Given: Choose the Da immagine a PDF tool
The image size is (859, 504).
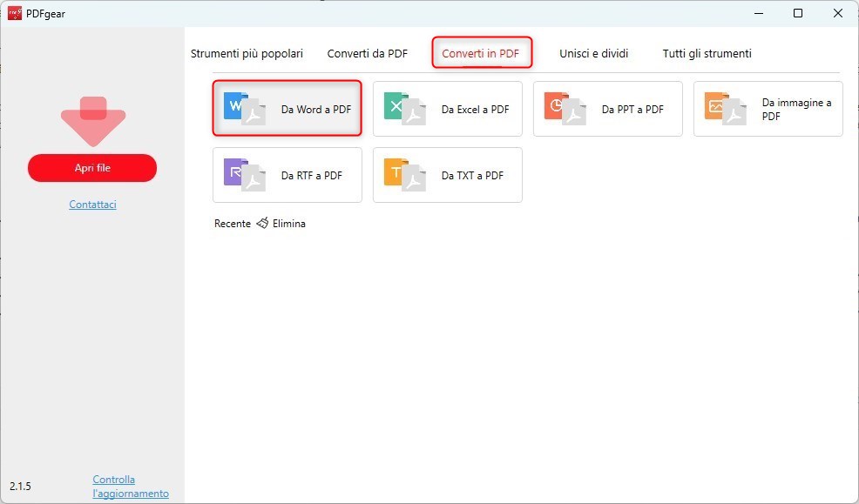Looking at the screenshot, I should click(768, 108).
